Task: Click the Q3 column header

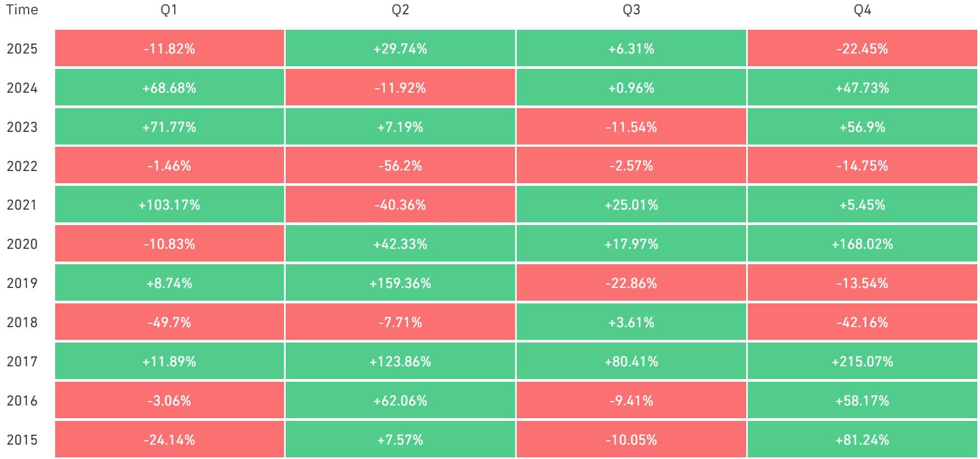Action: click(631, 10)
